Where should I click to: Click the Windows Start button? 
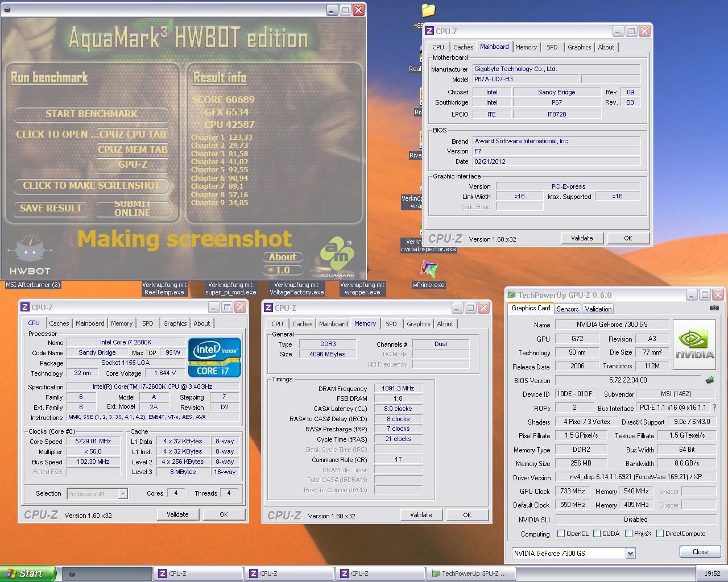point(28,573)
